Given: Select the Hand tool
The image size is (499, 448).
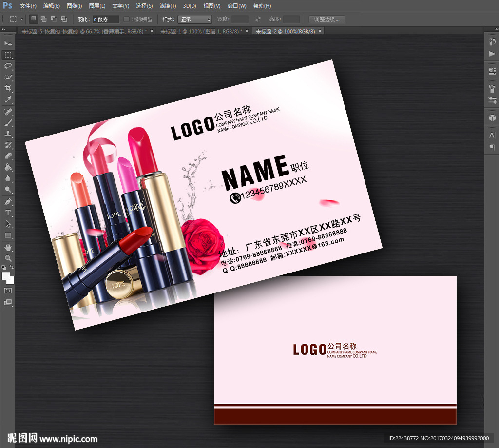Looking at the screenshot, I should pyautogui.click(x=8, y=247).
